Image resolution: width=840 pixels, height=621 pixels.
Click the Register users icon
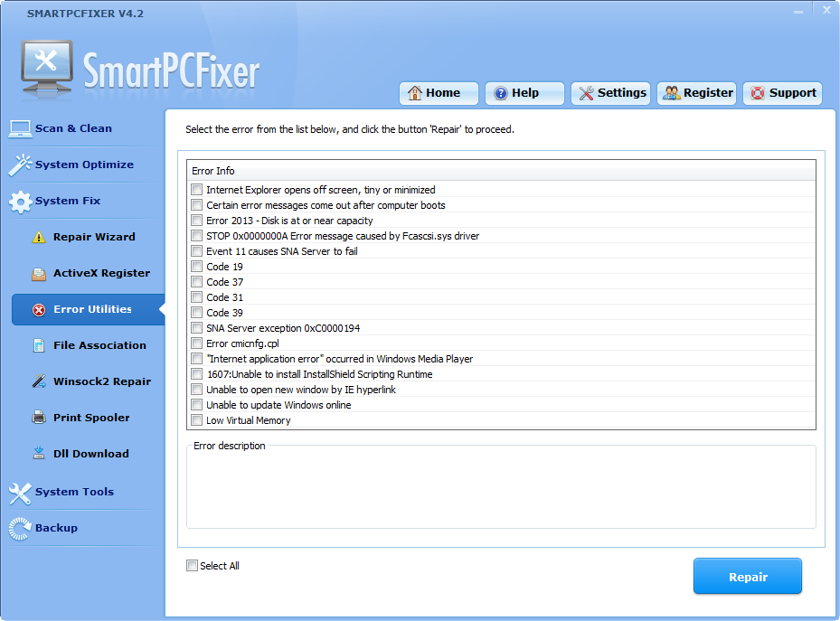point(672,93)
